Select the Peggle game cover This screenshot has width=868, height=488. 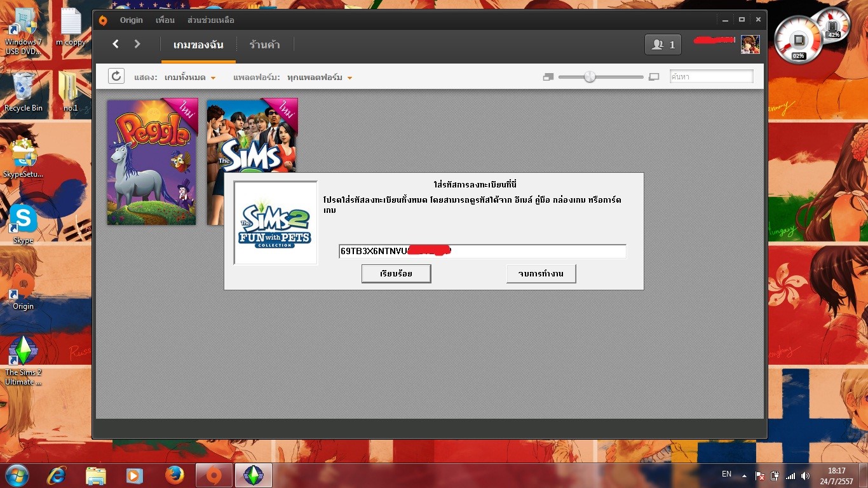coord(153,161)
